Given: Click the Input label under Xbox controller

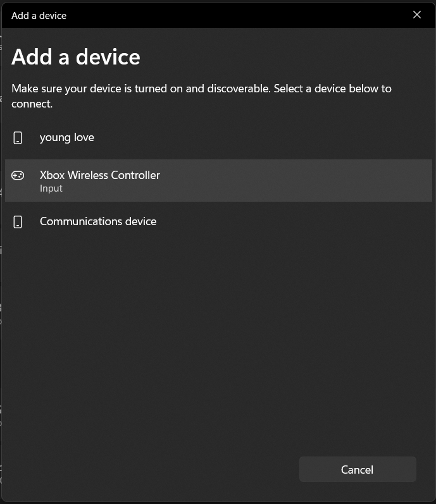Looking at the screenshot, I should coord(51,188).
